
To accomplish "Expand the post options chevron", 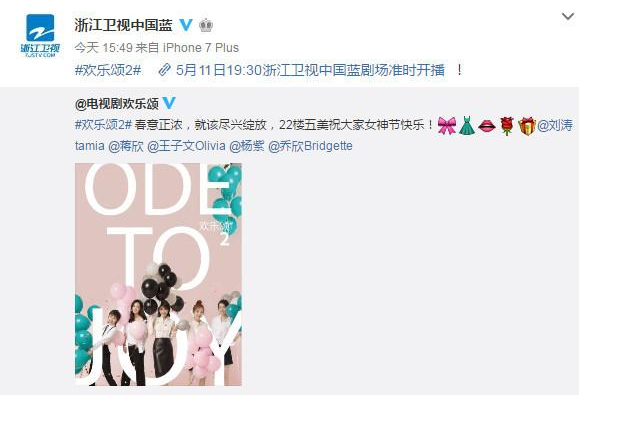I will (568, 17).
